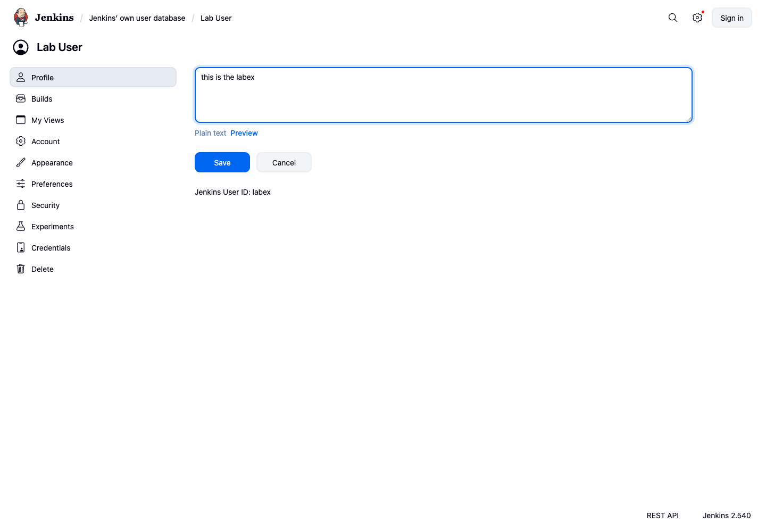Viewport: 766px width, 532px height.
Task: Click the Jenkins butler logo
Action: pyautogui.click(x=21, y=18)
